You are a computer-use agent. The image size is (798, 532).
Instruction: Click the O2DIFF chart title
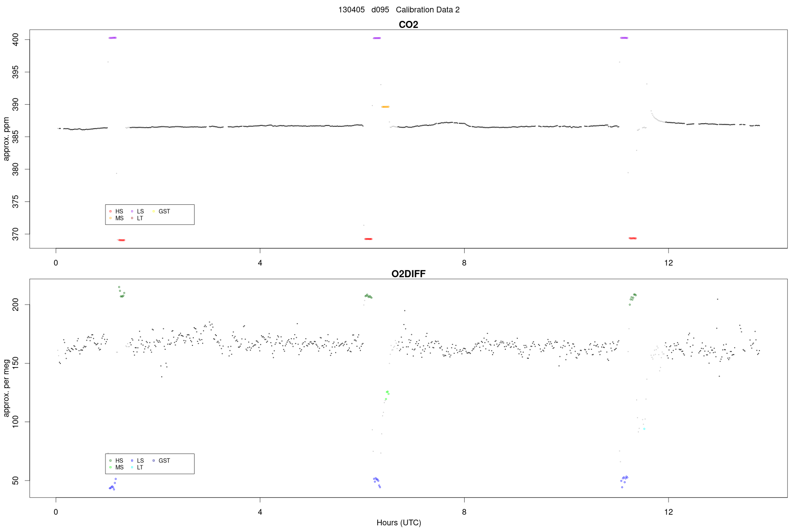point(408,274)
